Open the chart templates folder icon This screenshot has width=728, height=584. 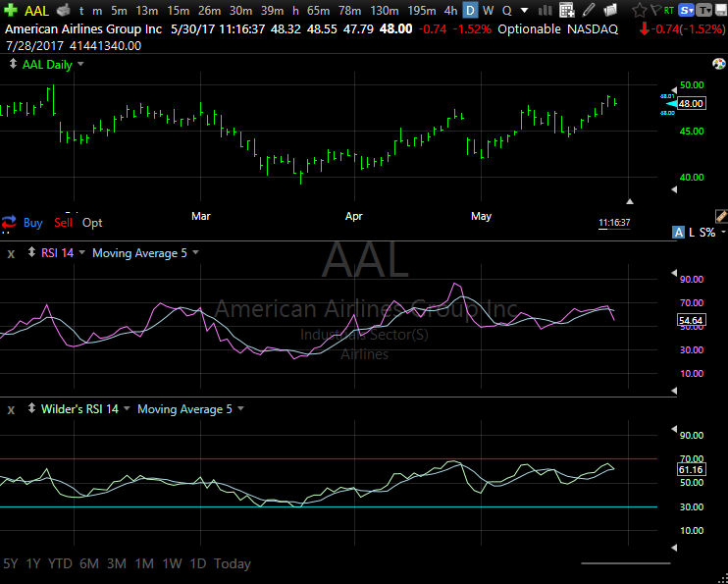[610, 10]
